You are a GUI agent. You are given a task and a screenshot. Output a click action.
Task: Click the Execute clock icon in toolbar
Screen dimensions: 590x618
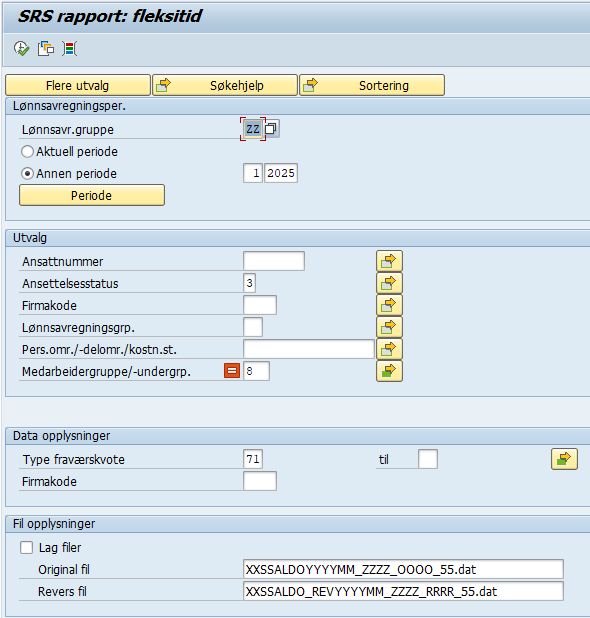click(x=21, y=49)
